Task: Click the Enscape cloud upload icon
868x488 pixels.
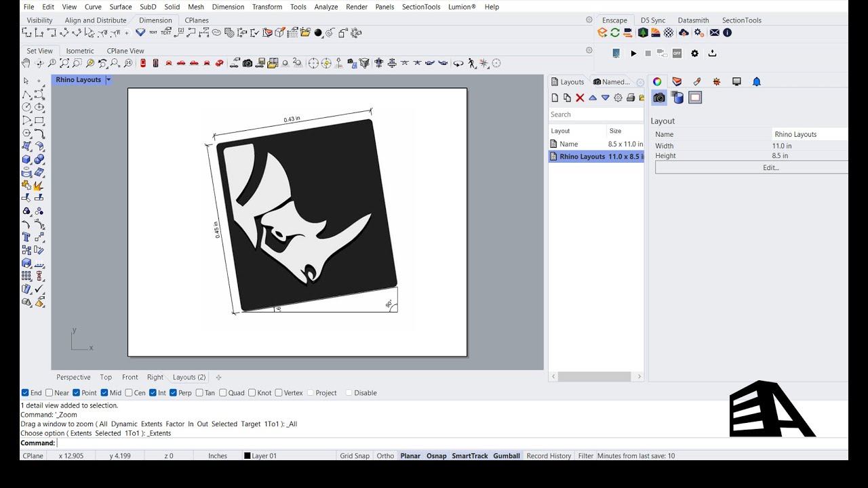Action: 684,33
